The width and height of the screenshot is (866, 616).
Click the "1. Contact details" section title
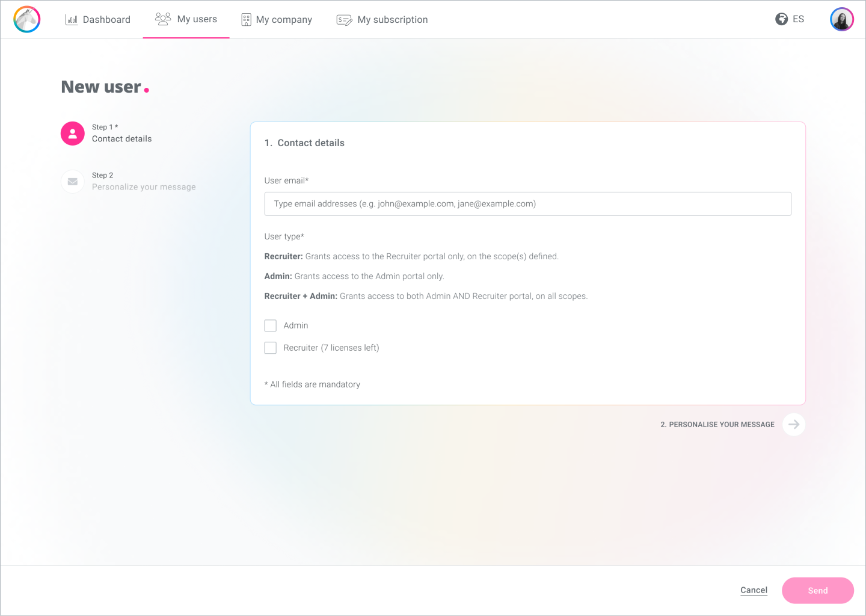coord(304,143)
